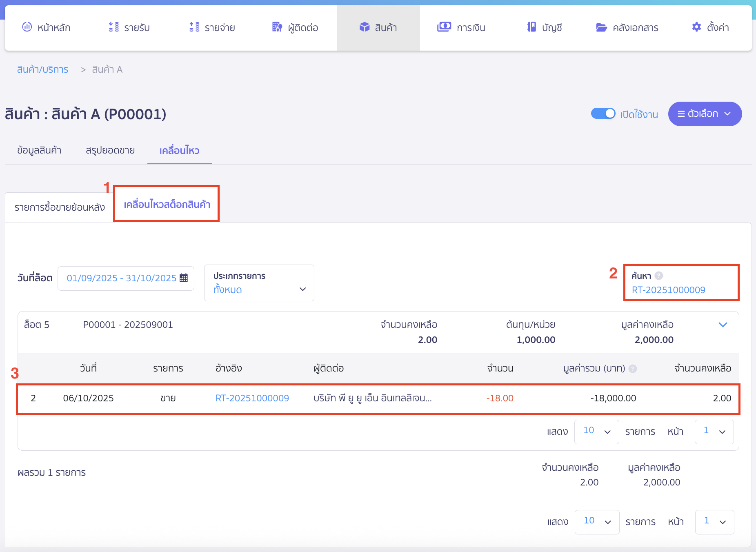Viewport: 756px width, 552px height.
Task: Go to สินค้า/บริการ breadcrumb link
Action: click(x=42, y=69)
